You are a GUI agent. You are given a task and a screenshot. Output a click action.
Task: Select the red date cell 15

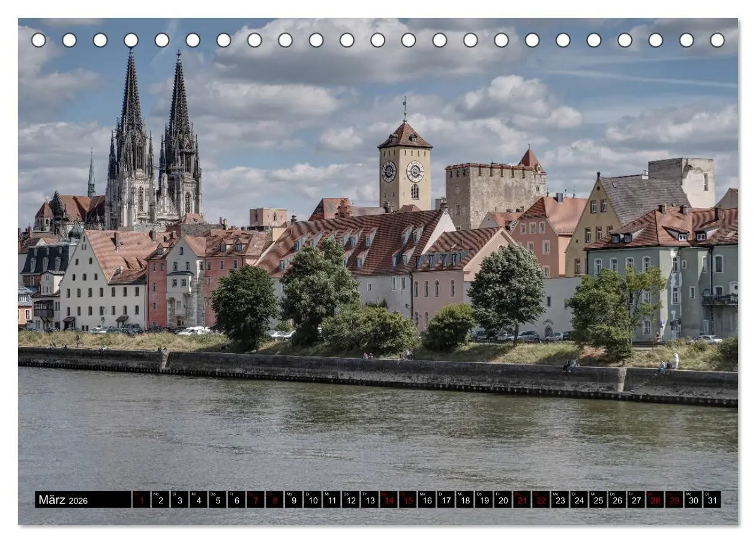tap(407, 500)
